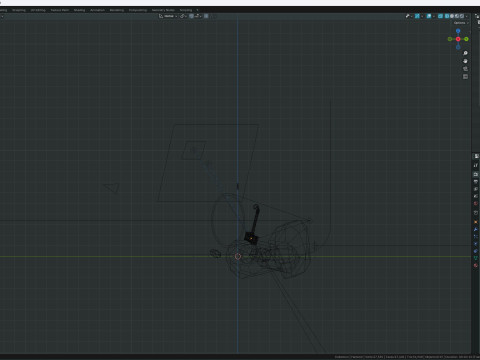Open the snapping options dropdown
Viewport: 480px width, 360px height.
pos(198,16)
